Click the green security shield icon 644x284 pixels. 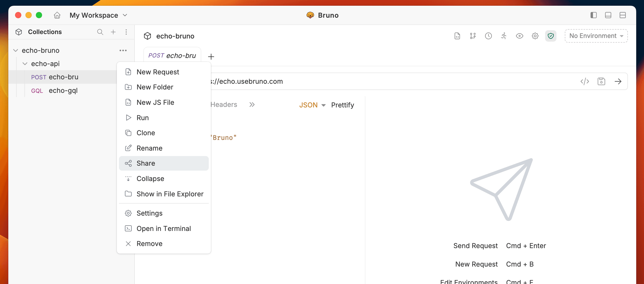(551, 36)
